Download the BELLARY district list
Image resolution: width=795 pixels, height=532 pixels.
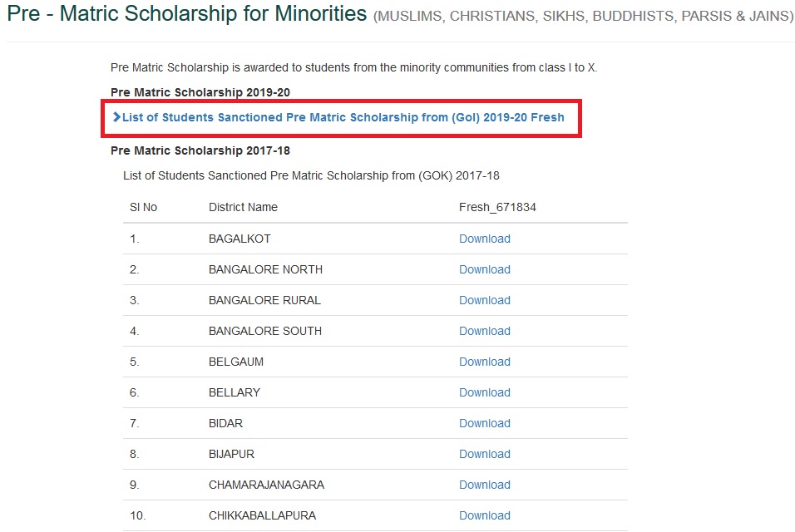pyautogui.click(x=485, y=392)
